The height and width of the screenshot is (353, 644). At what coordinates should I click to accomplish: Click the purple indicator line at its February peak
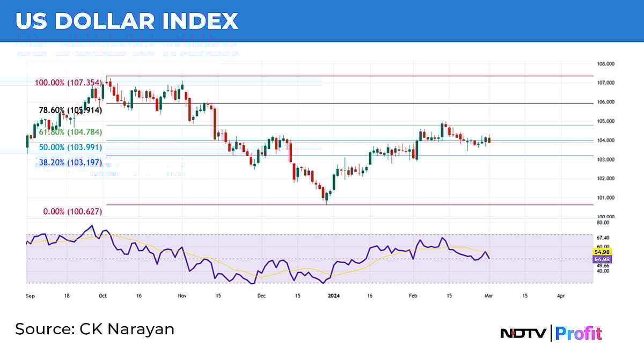click(x=441, y=238)
